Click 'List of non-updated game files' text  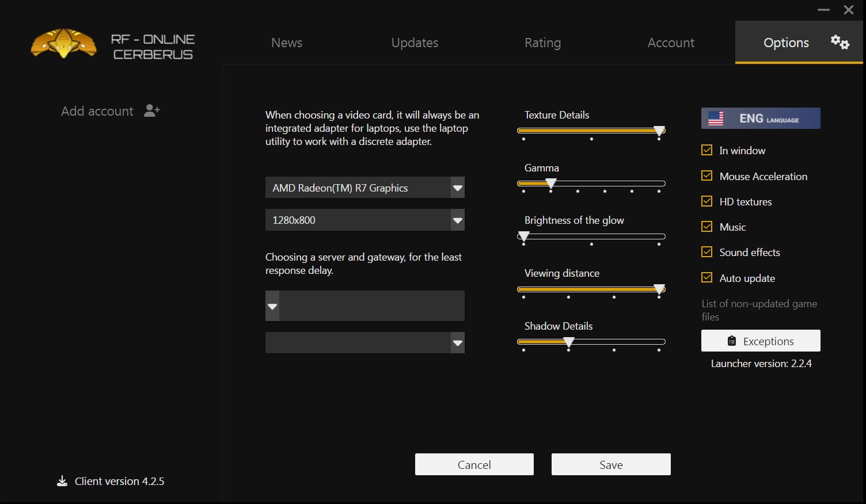[759, 310]
